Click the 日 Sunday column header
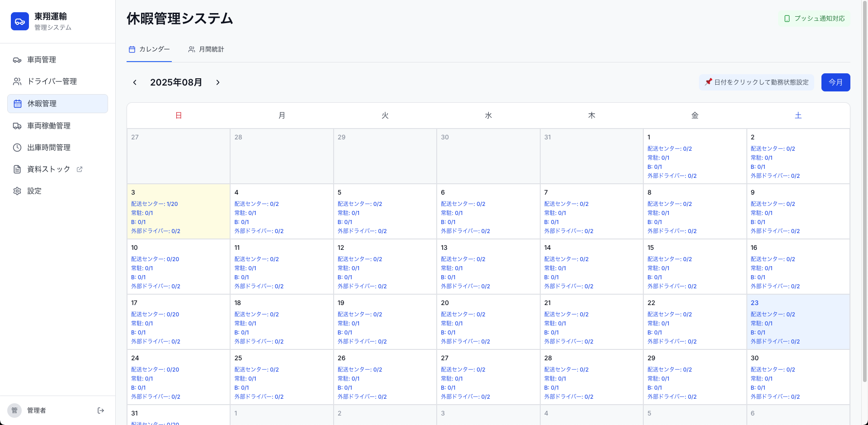Screen dimensions: 868x425 (x=179, y=115)
